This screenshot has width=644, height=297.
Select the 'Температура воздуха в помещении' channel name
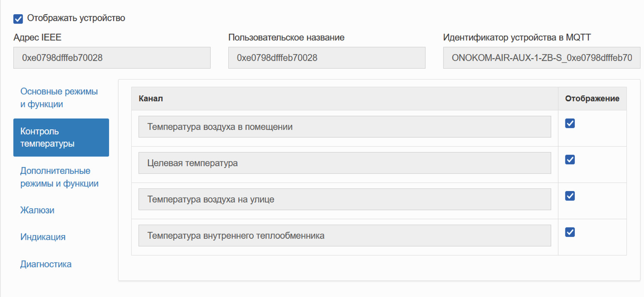tap(344, 127)
